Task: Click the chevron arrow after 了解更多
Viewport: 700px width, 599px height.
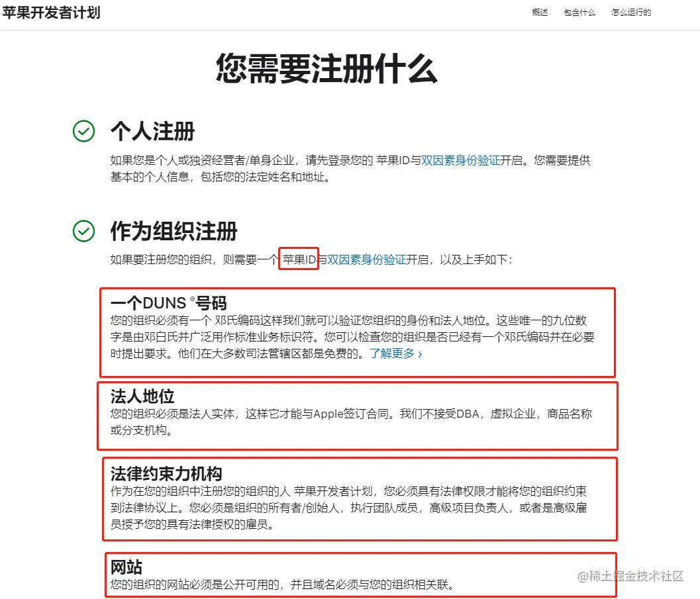Action: (x=420, y=354)
